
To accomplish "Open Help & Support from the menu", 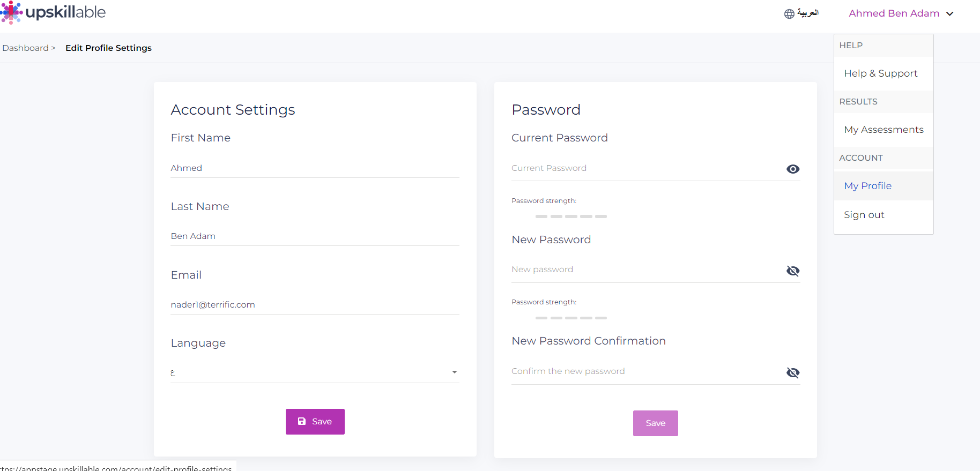I will click(881, 73).
